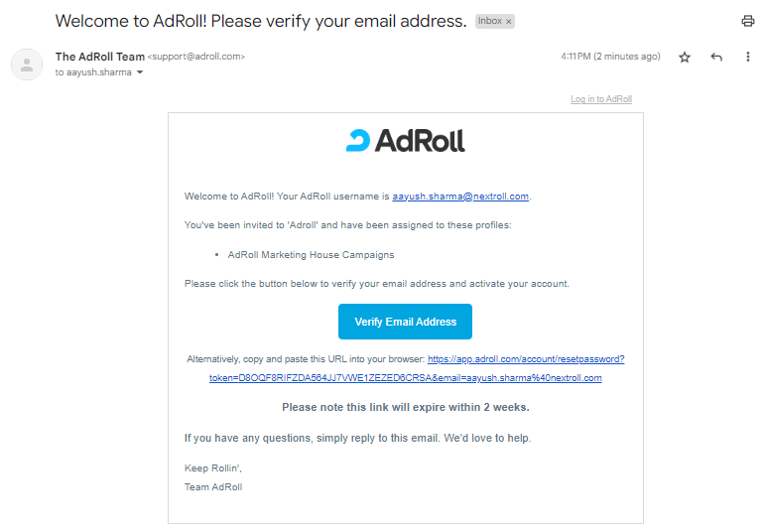Print this AdRoll email

(748, 21)
